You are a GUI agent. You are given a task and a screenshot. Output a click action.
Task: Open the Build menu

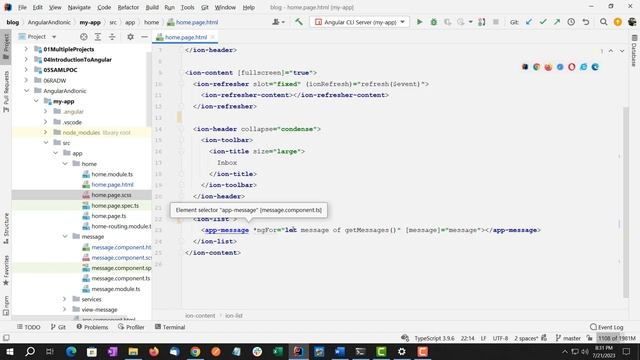152,7
